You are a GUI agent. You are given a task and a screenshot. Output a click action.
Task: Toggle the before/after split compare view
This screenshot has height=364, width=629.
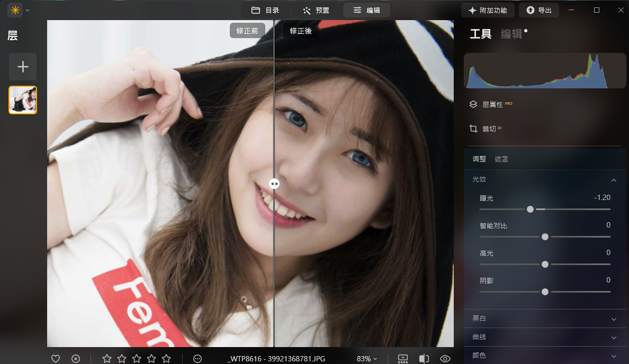pos(424,359)
